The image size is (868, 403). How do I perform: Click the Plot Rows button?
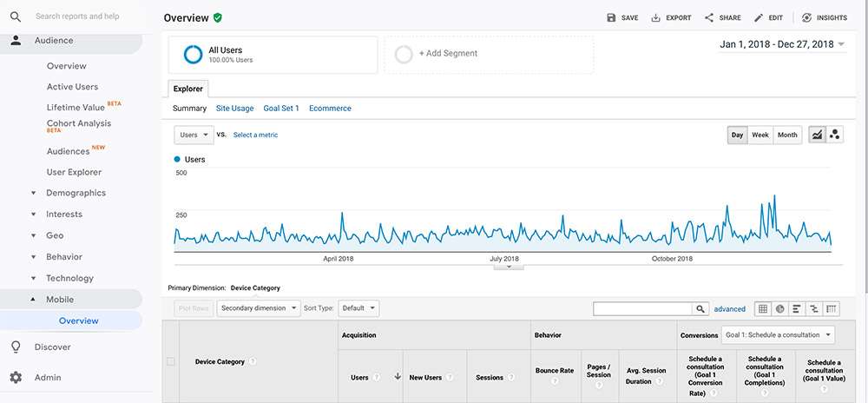(194, 308)
